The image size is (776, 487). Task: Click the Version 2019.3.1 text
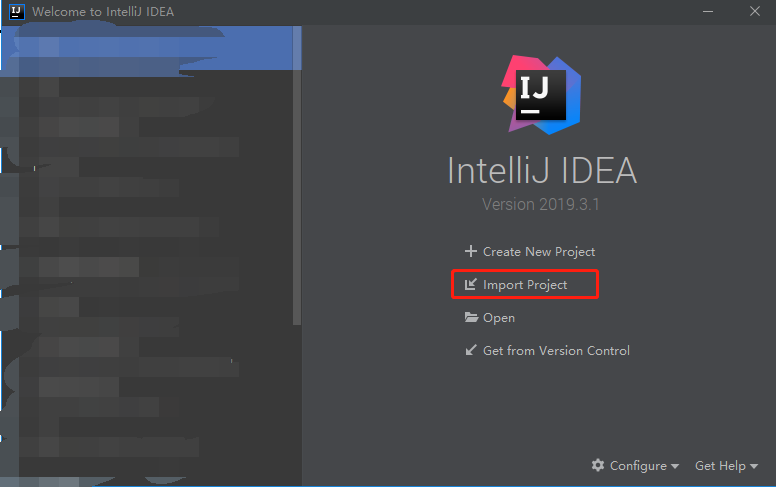click(x=541, y=205)
